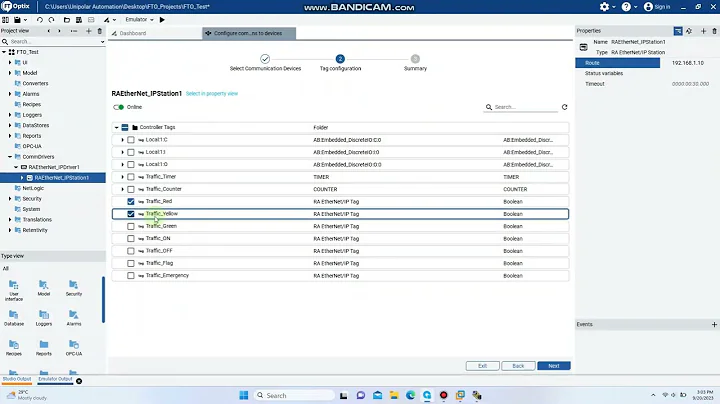Expand the Local:1:O tag
Image resolution: width=720 pixels, height=404 pixels.
[x=122, y=164]
